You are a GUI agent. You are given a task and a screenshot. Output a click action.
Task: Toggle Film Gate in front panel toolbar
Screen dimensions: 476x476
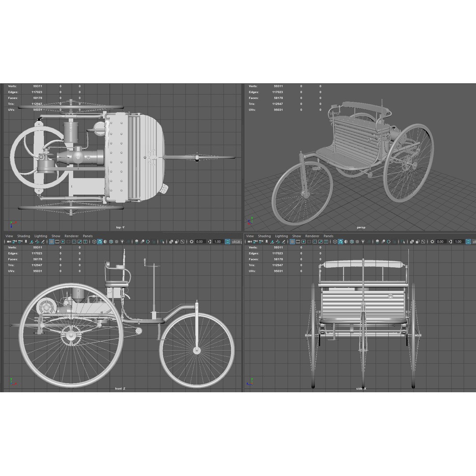57,242
